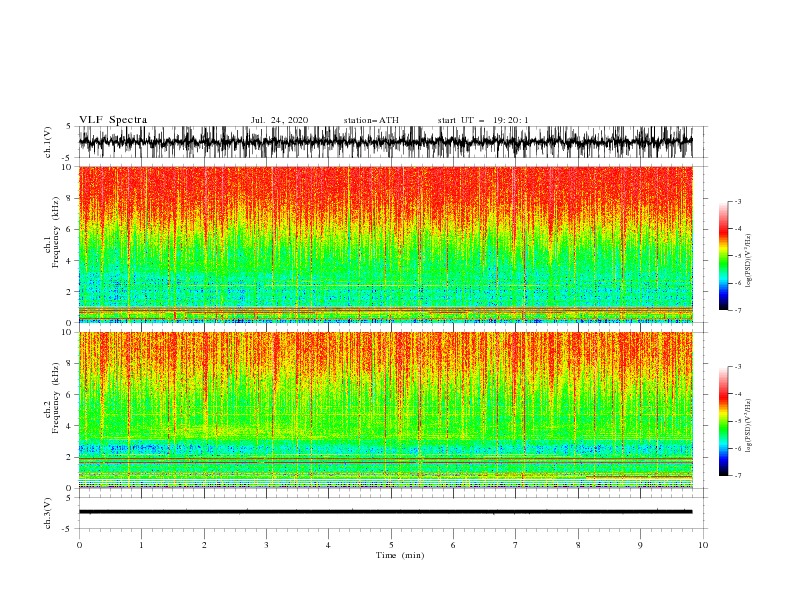Click time axis tick label "10"
Image resolution: width=792 pixels, height=612 pixels.
pyautogui.click(x=703, y=545)
